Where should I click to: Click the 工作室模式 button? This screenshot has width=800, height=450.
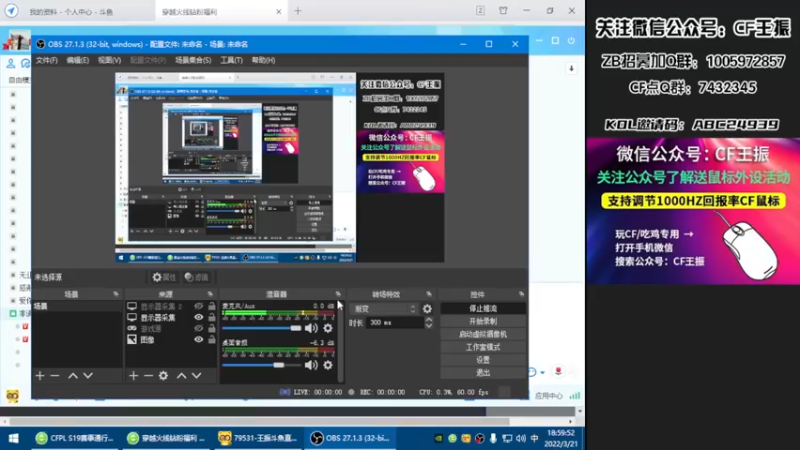click(x=483, y=347)
